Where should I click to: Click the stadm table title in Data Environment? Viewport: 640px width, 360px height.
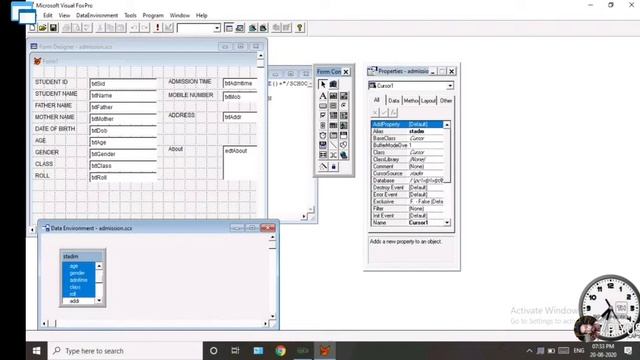[x=82, y=256]
